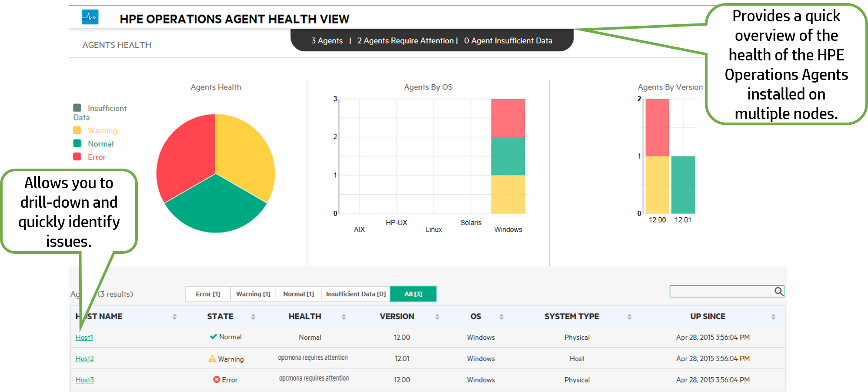Screen dimensions: 868x392
Task: Click the red error icon beside Host3
Action: click(216, 379)
